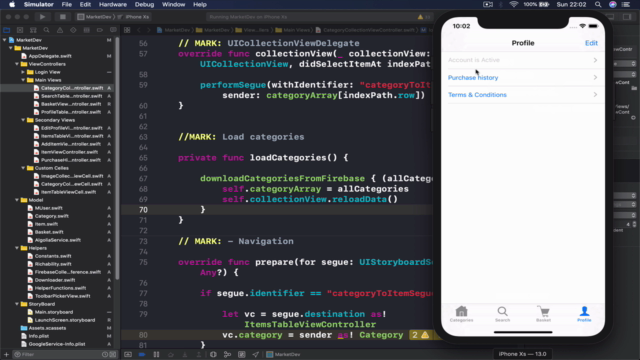Image resolution: width=640 pixels, height=360 pixels.
Task: Click line number 70 in gutter
Action: coord(143,210)
